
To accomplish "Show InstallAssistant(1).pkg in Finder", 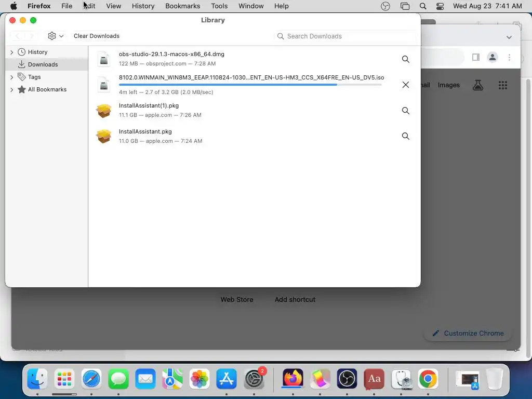I will [x=405, y=111].
